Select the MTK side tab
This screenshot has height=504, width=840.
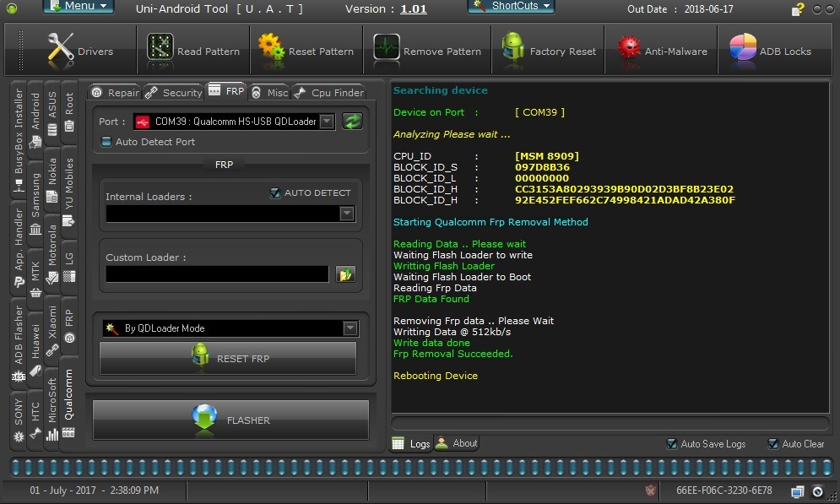(x=35, y=279)
